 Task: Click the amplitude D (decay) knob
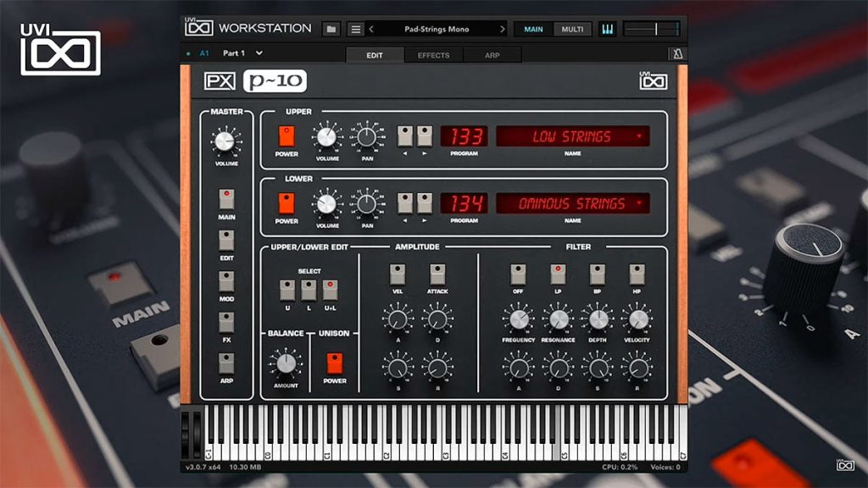coord(437,319)
